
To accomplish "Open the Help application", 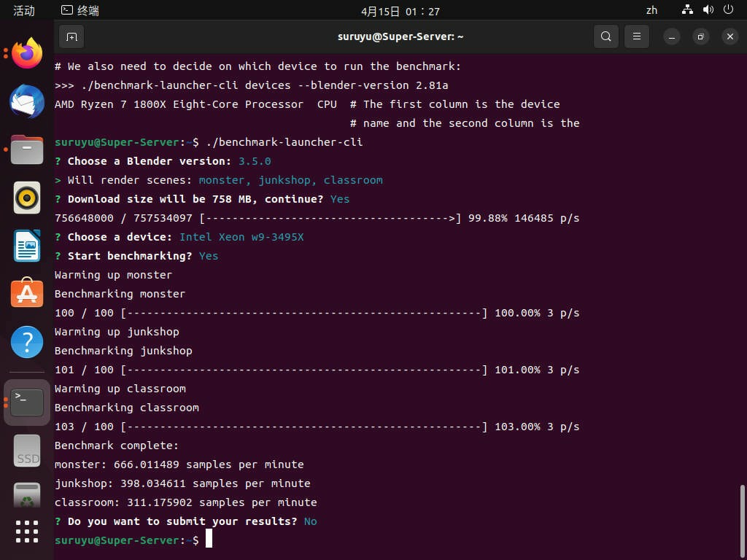I will point(27,342).
